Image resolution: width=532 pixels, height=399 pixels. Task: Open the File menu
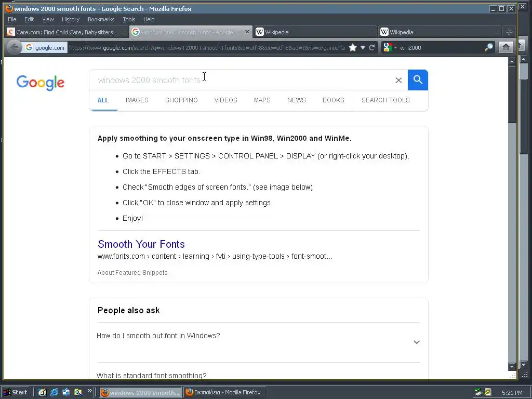(12, 19)
